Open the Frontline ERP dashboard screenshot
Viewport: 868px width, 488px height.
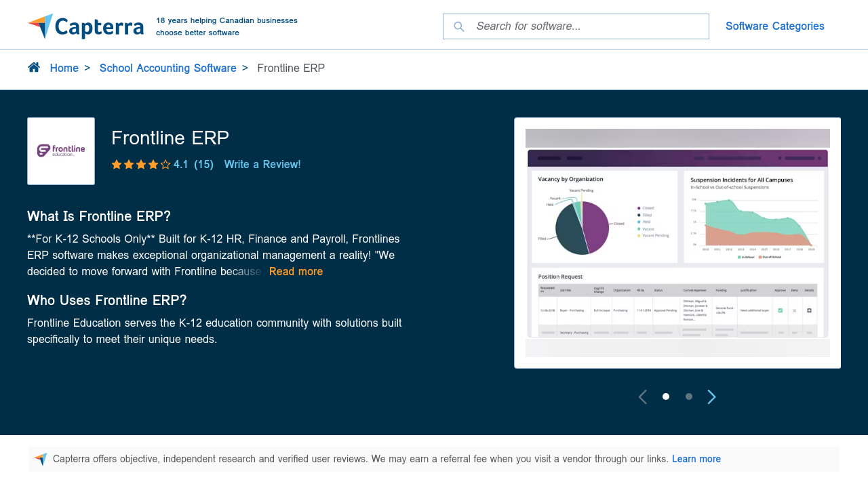coord(677,243)
